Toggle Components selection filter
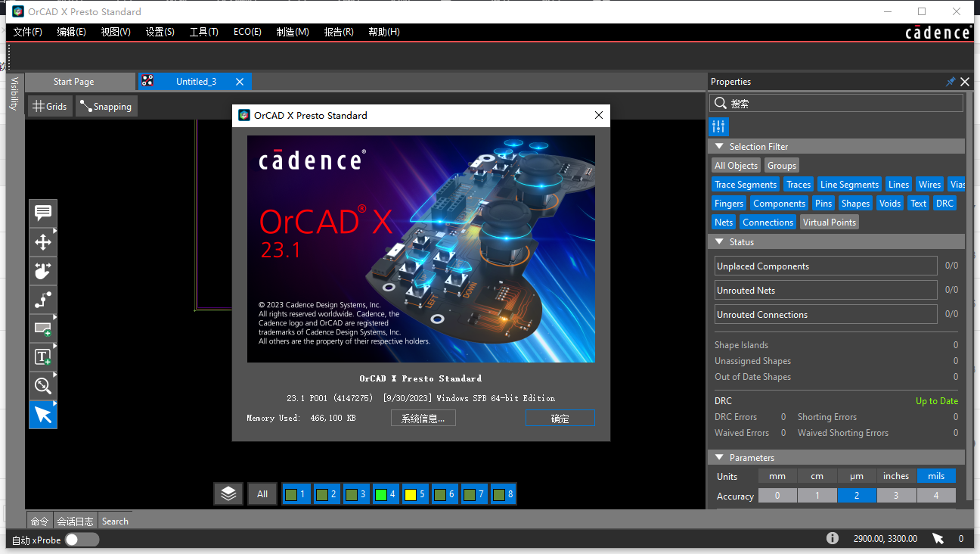The width and height of the screenshot is (980, 554). pyautogui.click(x=779, y=204)
